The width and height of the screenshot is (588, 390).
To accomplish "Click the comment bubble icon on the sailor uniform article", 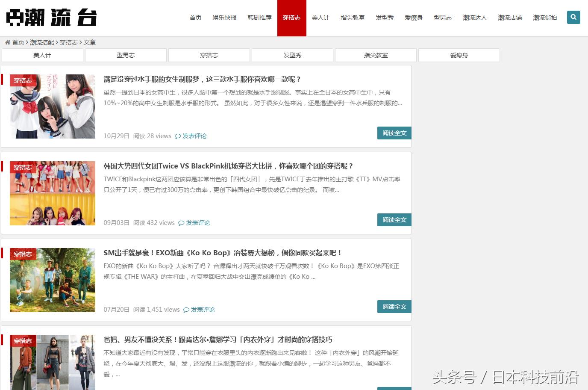I will 178,136.
